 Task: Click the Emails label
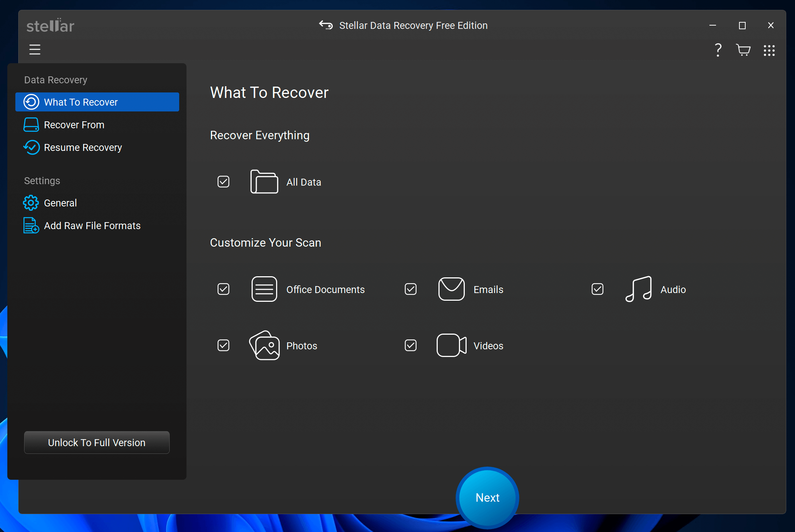tap(489, 289)
